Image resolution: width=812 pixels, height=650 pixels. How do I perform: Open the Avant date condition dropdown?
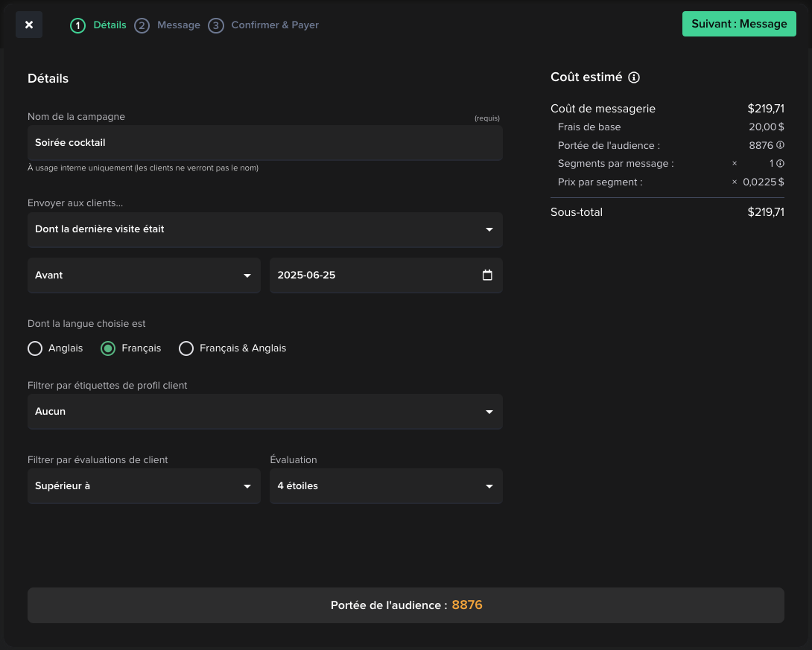coord(144,275)
